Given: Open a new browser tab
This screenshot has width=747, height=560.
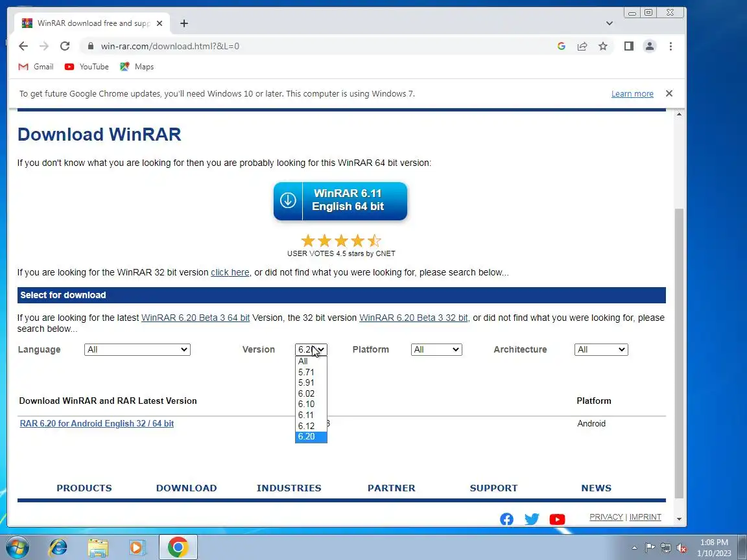Looking at the screenshot, I should click(x=184, y=23).
